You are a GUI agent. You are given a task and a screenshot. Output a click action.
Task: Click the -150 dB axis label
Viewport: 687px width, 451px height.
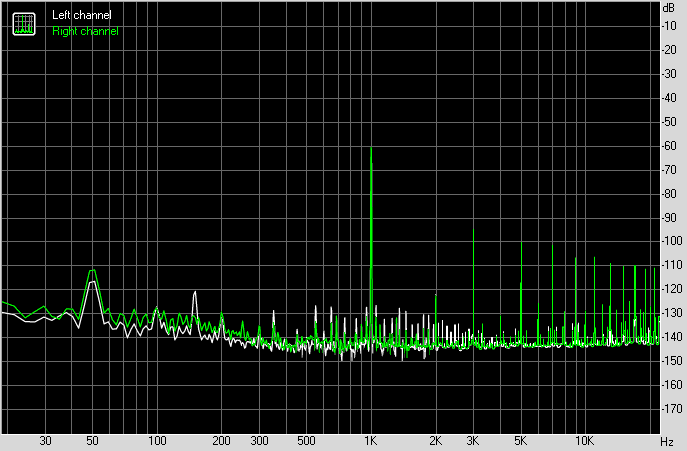point(672,361)
